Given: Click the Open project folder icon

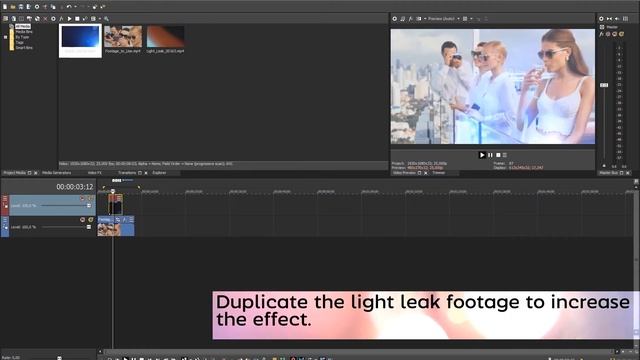Looking at the screenshot, I should 13,7.
